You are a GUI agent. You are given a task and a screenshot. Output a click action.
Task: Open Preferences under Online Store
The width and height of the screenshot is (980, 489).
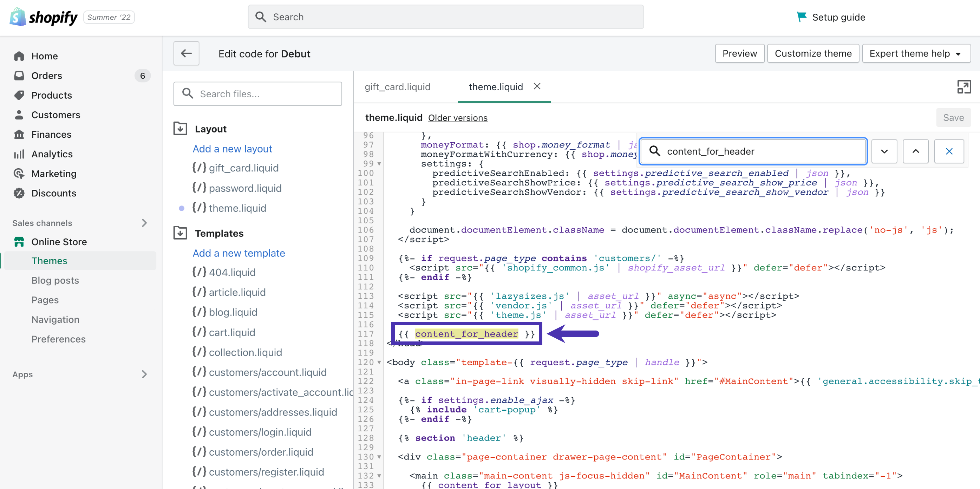pyautogui.click(x=58, y=339)
